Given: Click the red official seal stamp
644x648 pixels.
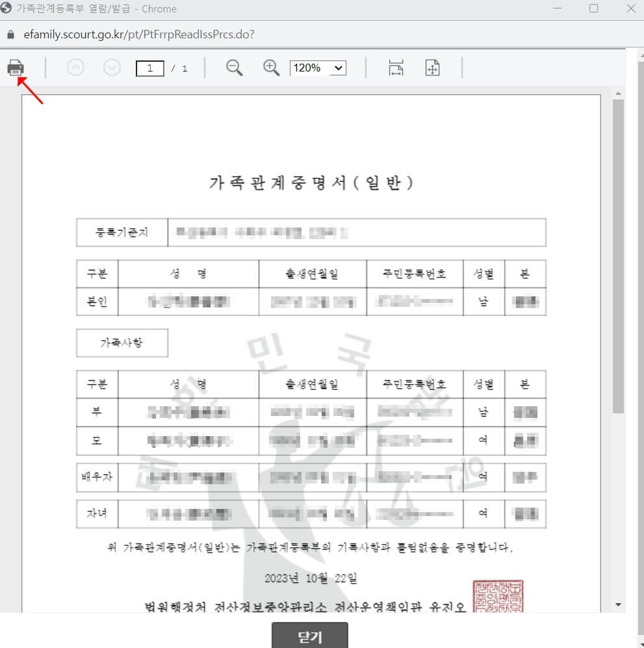Looking at the screenshot, I should click(497, 595).
